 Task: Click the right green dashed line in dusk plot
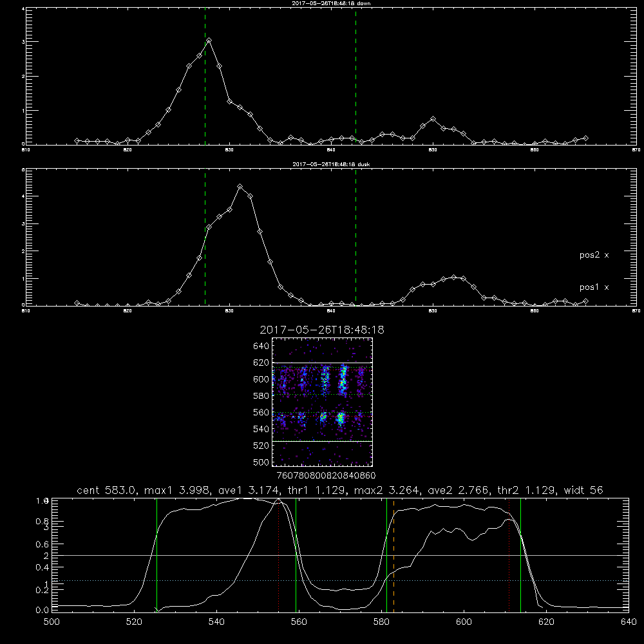coord(355,238)
